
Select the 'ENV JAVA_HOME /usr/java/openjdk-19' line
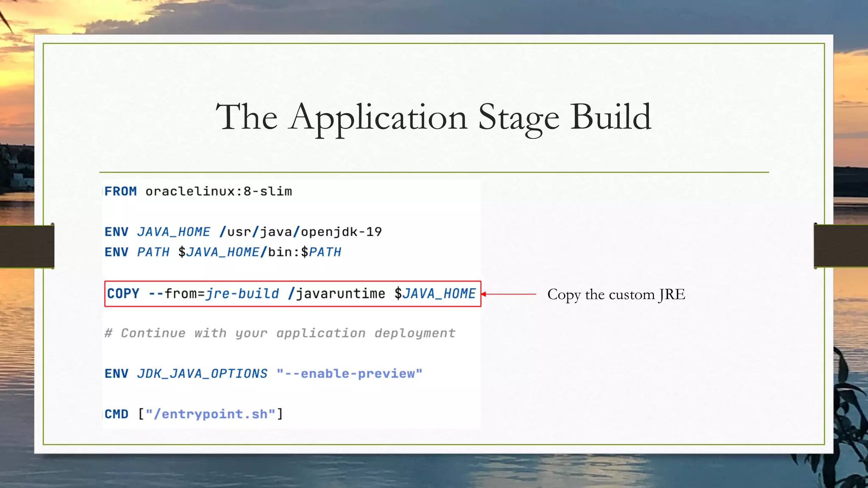(243, 232)
